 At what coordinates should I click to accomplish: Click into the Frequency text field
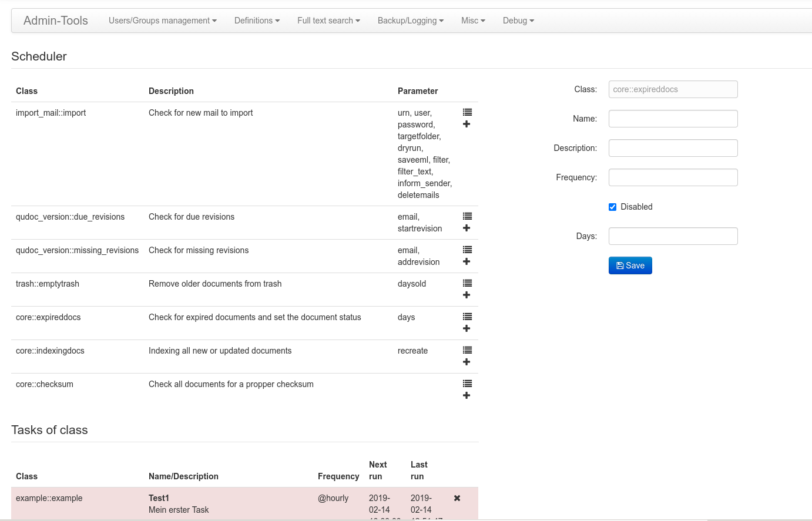pyautogui.click(x=673, y=177)
